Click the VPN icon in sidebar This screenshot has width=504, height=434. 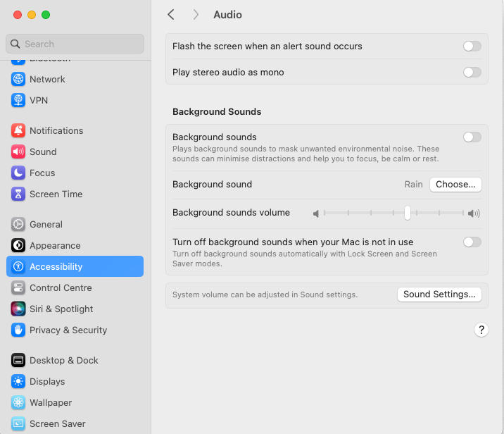(18, 101)
